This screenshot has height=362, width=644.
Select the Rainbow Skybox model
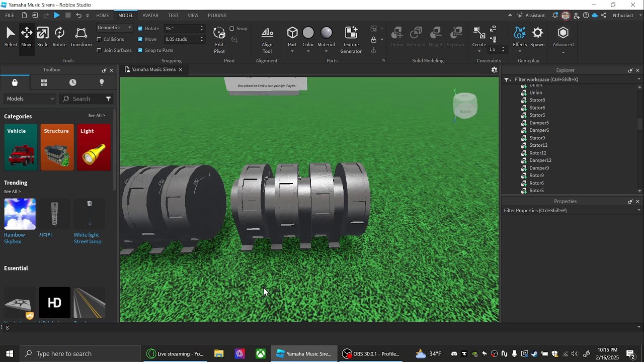click(20, 222)
